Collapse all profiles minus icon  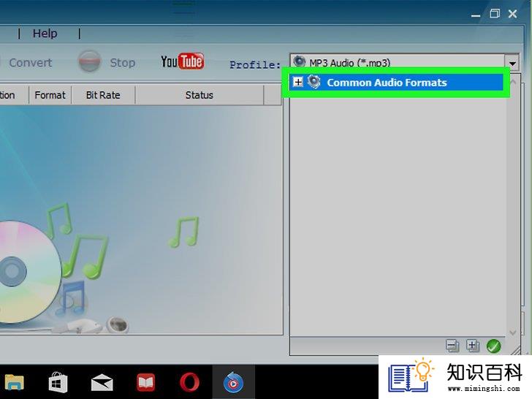point(452,346)
